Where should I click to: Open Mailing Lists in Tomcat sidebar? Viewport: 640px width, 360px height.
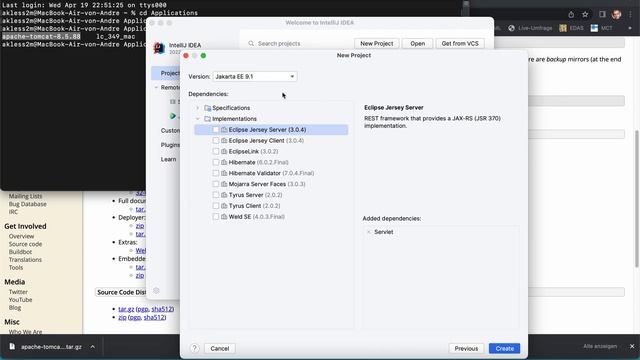click(x=25, y=196)
